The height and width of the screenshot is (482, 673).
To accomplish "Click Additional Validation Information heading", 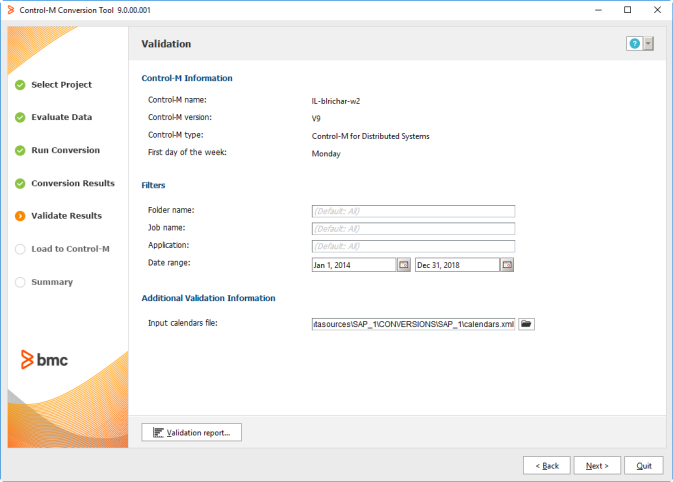I will pos(208,298).
